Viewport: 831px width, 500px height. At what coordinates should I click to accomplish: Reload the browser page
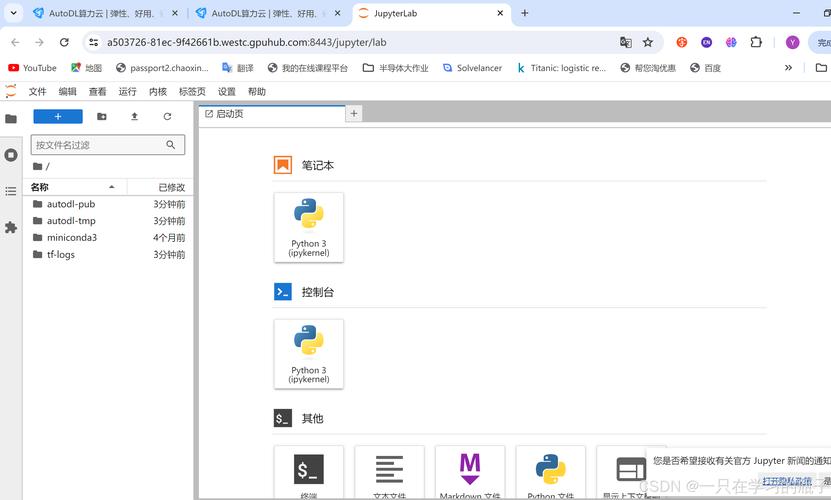coord(64,42)
